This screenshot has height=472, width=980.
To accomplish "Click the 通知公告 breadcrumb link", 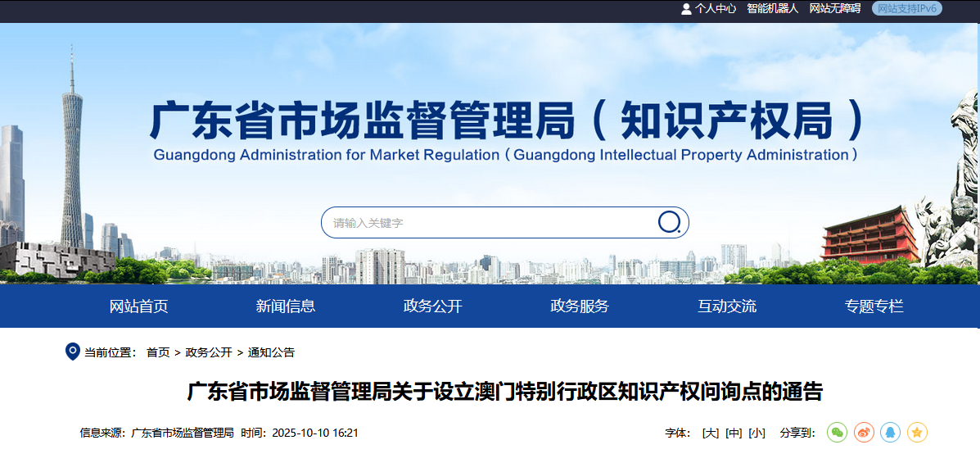I will coord(271,352).
